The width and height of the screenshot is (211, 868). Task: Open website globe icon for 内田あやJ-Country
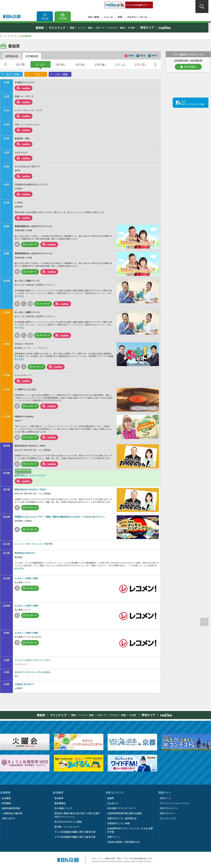tap(17, 437)
